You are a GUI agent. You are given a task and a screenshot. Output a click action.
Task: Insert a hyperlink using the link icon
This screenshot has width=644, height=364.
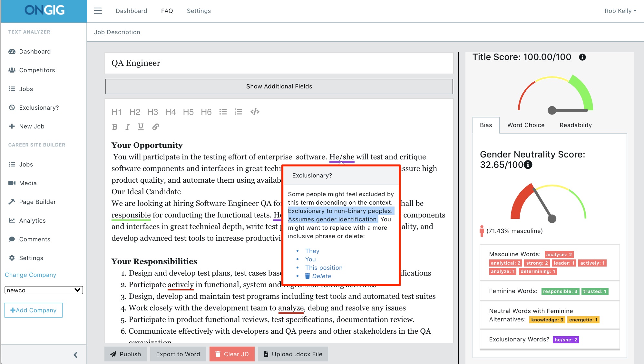point(156,126)
